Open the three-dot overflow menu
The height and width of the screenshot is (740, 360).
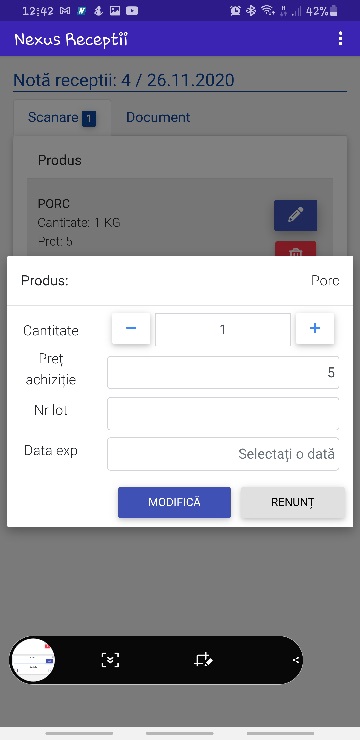(x=340, y=39)
